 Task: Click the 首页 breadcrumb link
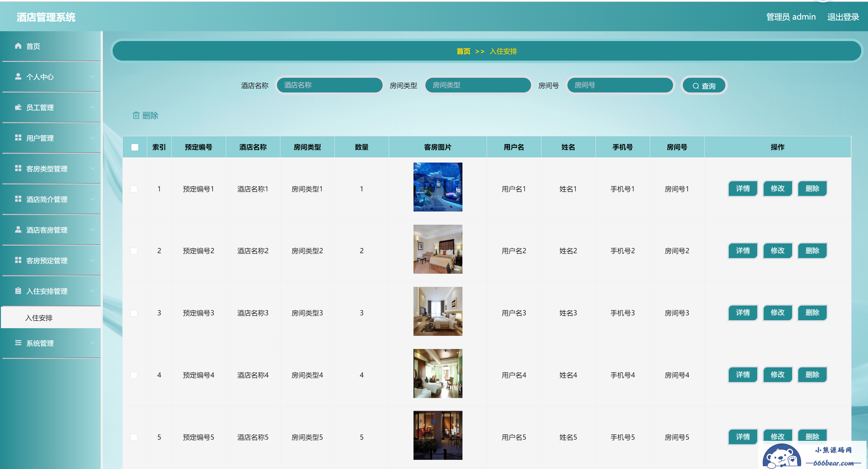[x=463, y=51]
